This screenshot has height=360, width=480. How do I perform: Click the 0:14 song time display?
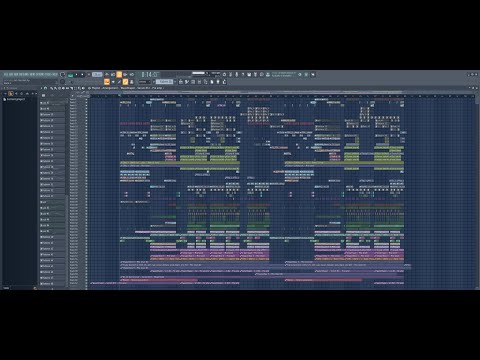click(151, 75)
